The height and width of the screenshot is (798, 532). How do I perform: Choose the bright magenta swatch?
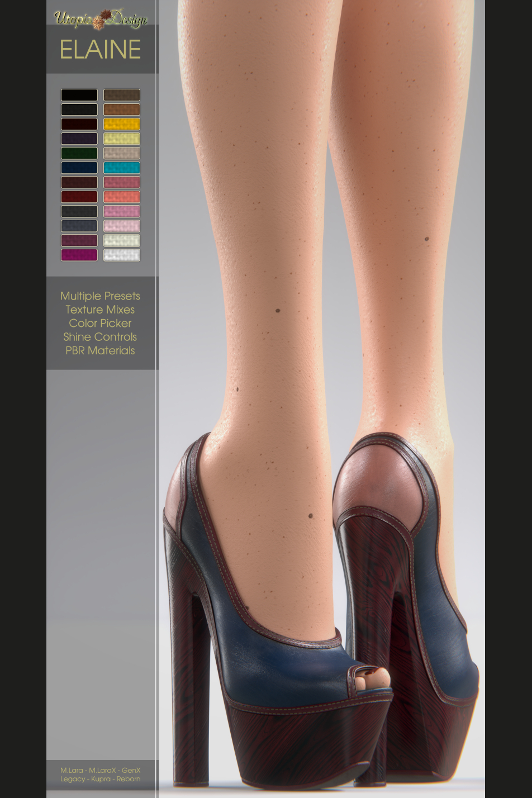(x=79, y=255)
